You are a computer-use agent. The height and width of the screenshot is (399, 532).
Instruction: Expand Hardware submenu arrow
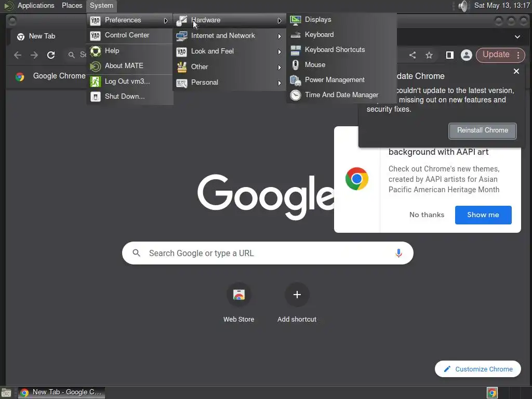[x=279, y=21]
